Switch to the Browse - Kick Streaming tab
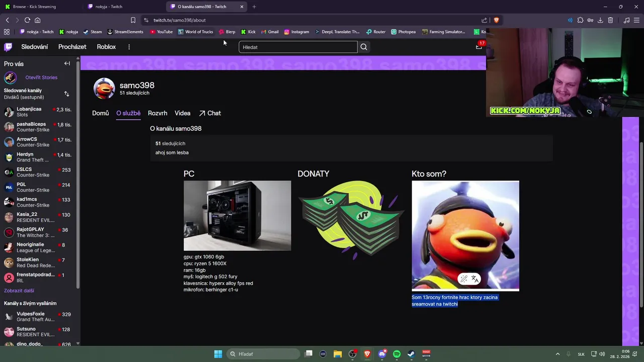This screenshot has height=362, width=644. (x=40, y=7)
